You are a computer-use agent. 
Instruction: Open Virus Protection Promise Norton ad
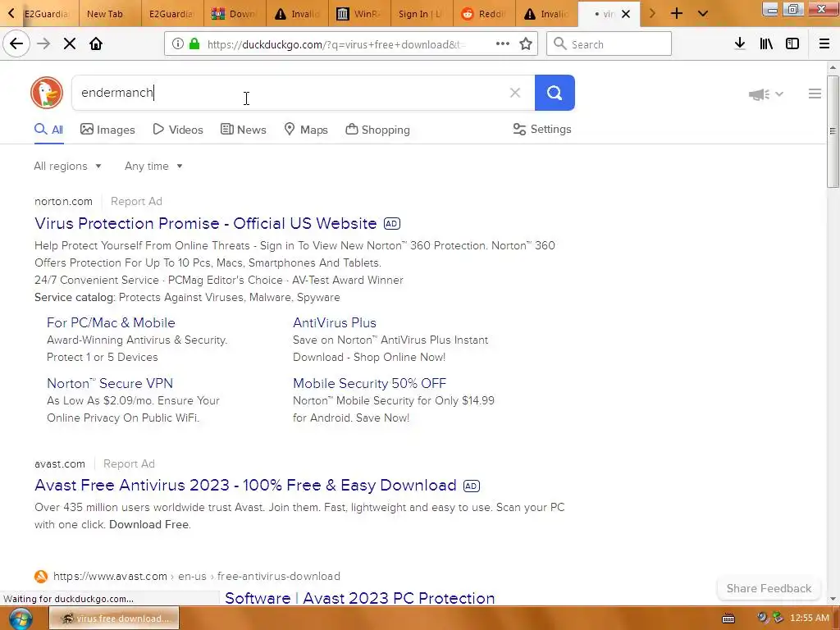click(206, 223)
